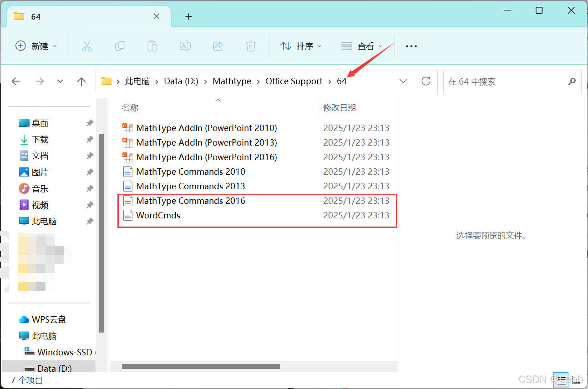Navigate to Mathtype in breadcrumb
This screenshot has width=588, height=389.
[x=232, y=81]
